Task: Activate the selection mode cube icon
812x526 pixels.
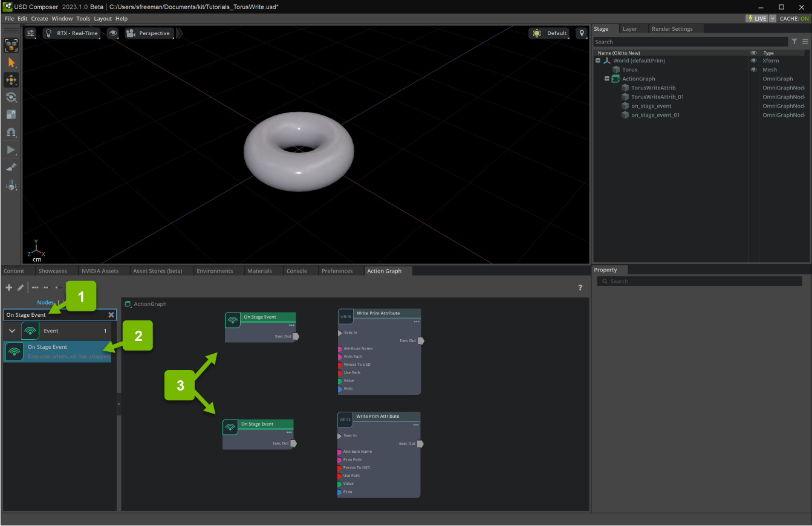Action: pyautogui.click(x=11, y=45)
